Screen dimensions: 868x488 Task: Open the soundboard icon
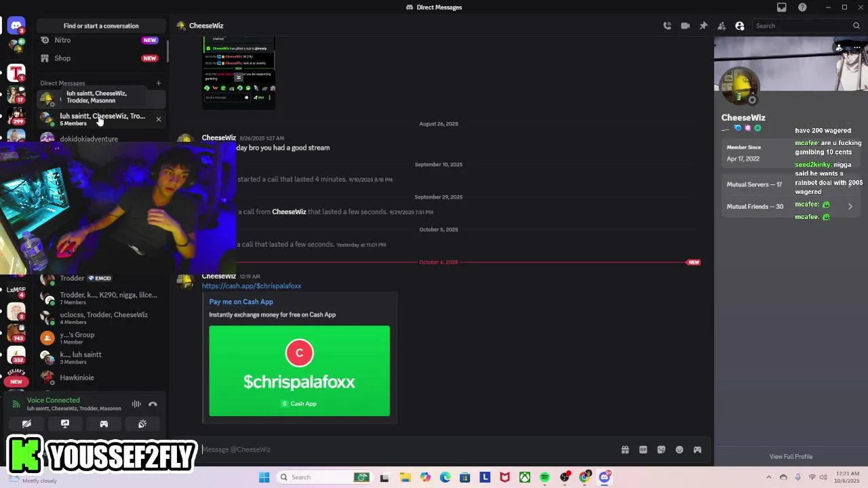[142, 424]
